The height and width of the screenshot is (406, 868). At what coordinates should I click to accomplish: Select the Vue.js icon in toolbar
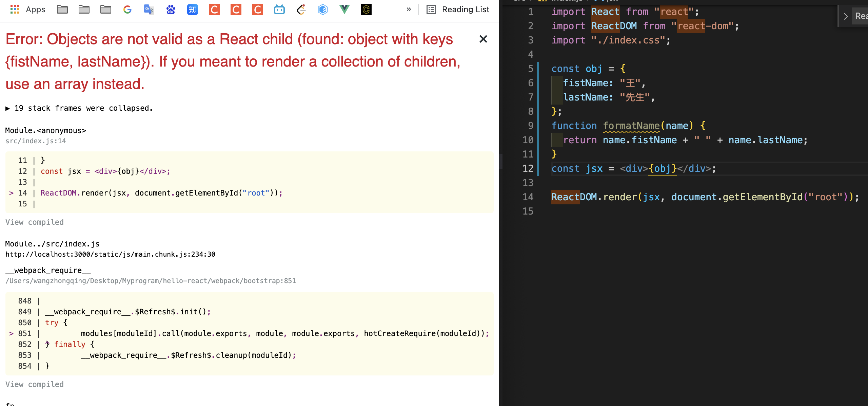click(x=344, y=10)
